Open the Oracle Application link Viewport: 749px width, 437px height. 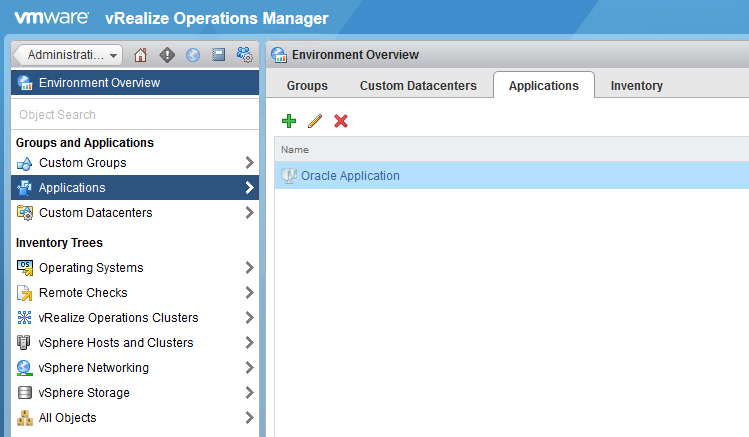pos(350,176)
